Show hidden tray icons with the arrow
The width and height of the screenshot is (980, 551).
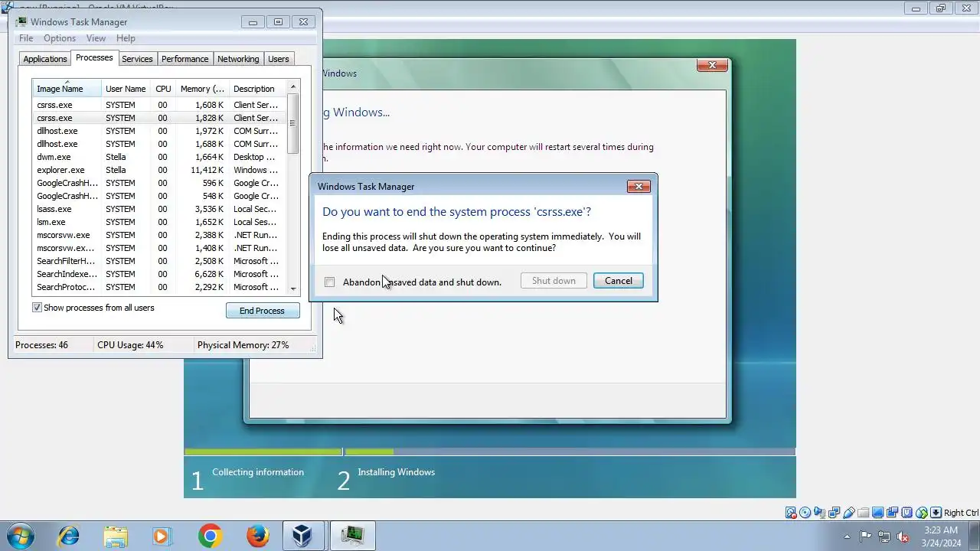847,536
